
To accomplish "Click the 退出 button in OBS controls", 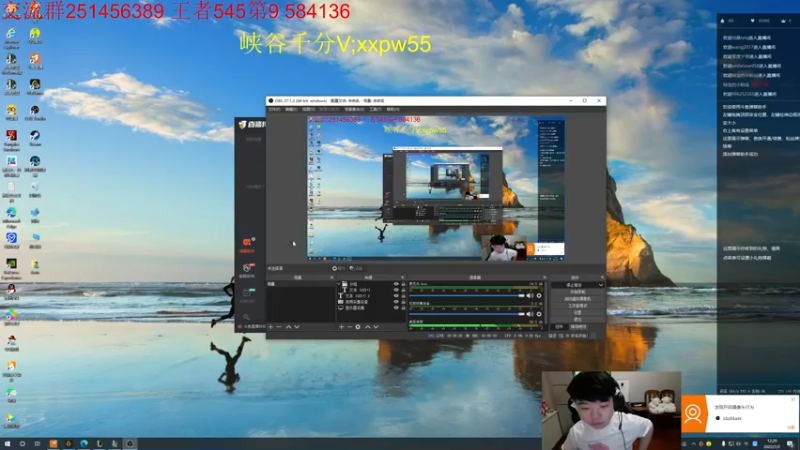I will pos(578,319).
